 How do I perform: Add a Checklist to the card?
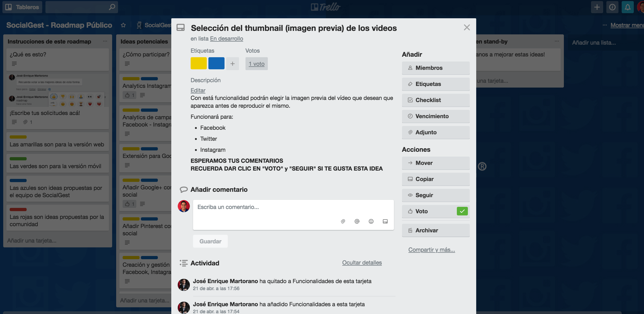(x=436, y=100)
